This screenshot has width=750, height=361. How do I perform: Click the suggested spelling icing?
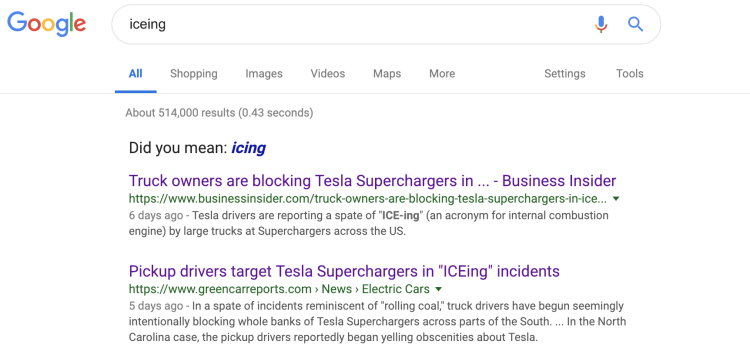(248, 148)
